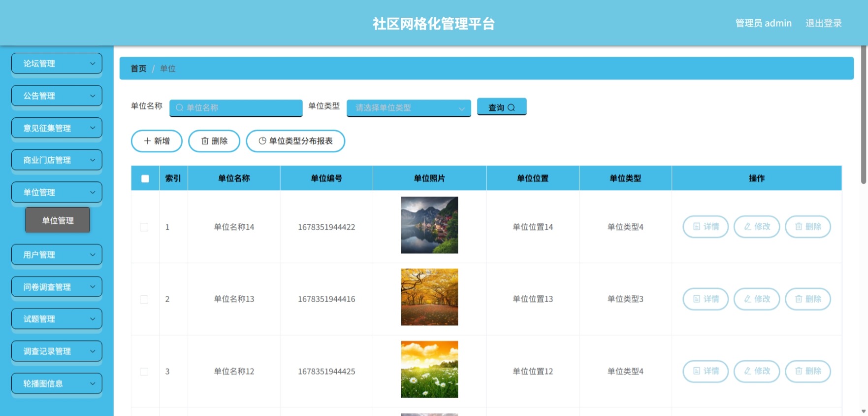Expand the 调查记录管理 sidebar menu
The width and height of the screenshot is (868, 416).
click(x=57, y=351)
